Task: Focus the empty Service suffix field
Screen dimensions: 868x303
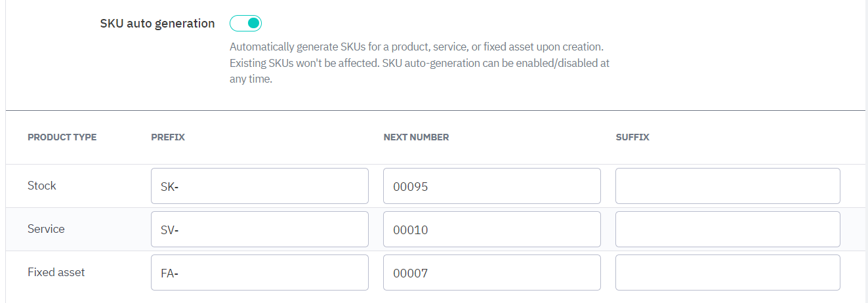Action: 727,230
